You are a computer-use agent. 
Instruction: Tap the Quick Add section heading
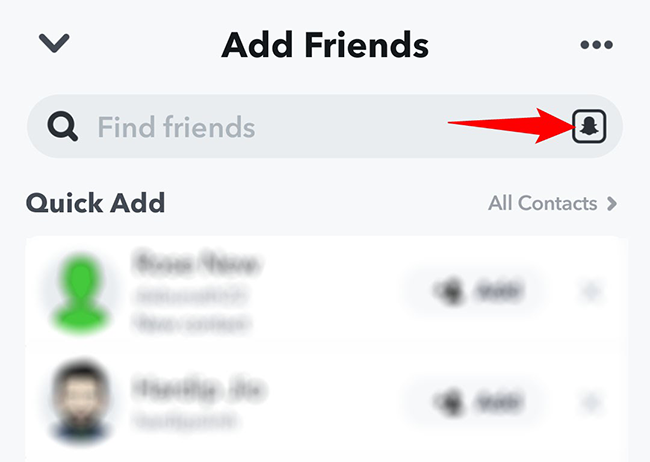point(95,203)
